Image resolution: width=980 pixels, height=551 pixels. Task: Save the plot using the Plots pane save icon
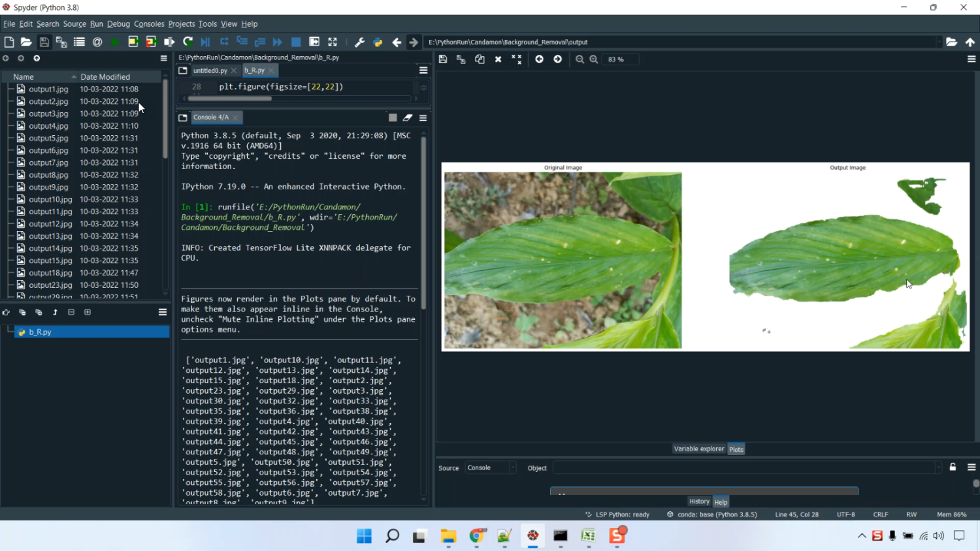pos(443,59)
